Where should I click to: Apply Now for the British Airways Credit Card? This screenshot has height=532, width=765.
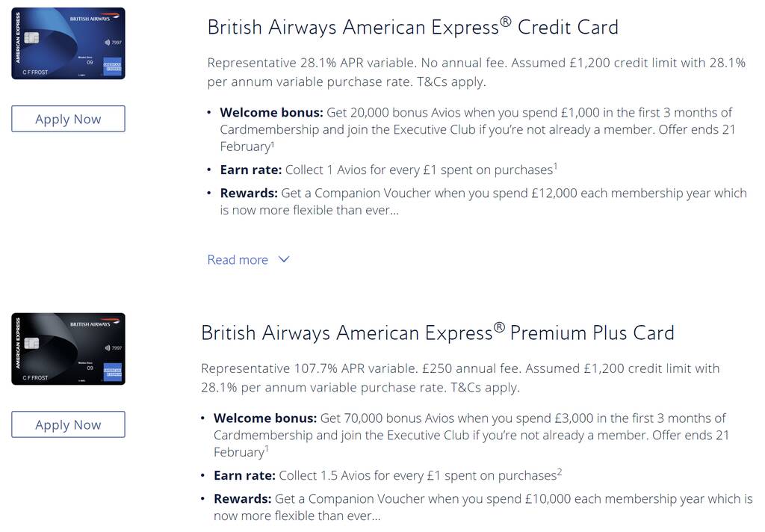click(x=68, y=119)
